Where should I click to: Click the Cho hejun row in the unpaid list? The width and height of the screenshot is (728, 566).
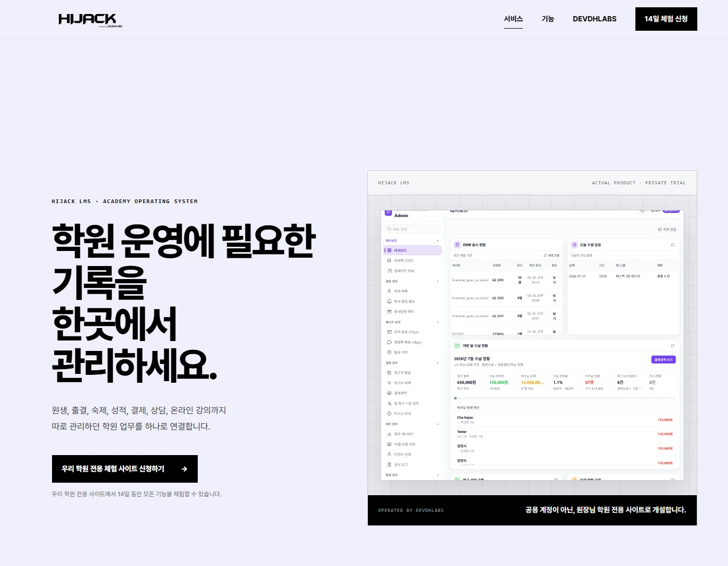click(x=565, y=420)
